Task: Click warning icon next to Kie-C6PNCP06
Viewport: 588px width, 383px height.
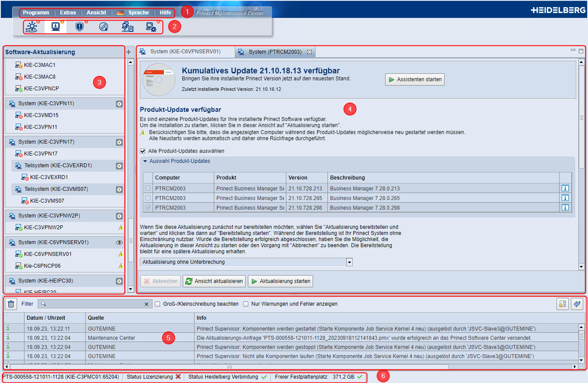Action: click(121, 266)
